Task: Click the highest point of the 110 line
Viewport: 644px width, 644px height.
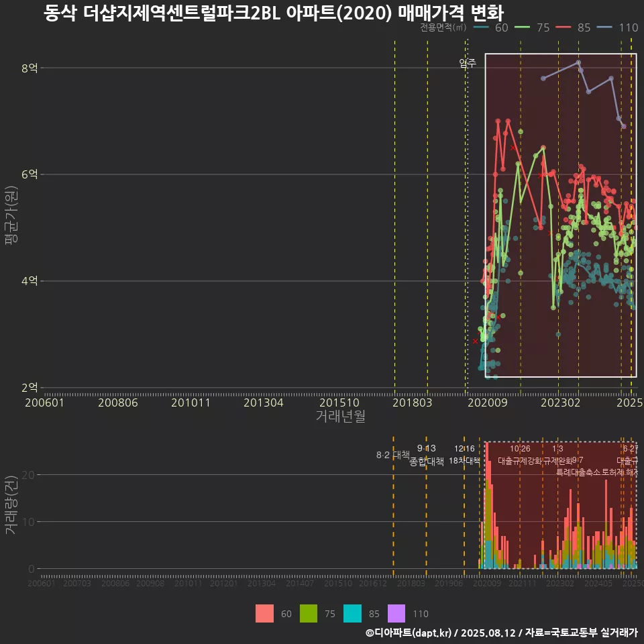Action: pos(578,62)
